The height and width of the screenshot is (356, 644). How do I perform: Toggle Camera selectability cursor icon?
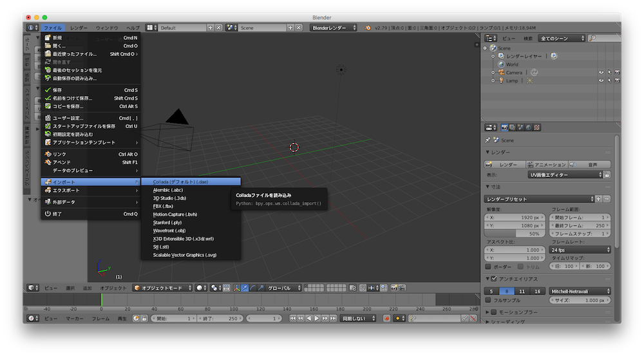609,73
